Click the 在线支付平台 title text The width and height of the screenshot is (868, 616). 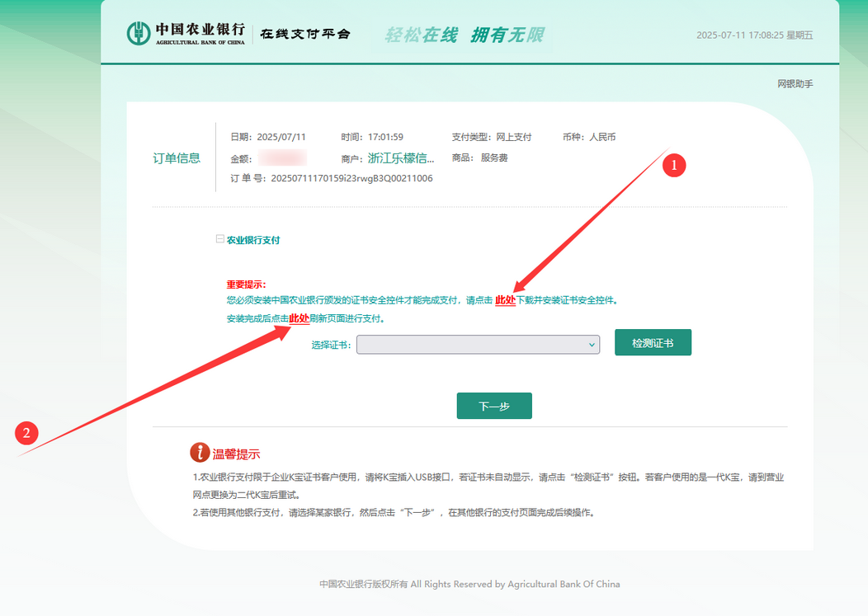point(305,35)
